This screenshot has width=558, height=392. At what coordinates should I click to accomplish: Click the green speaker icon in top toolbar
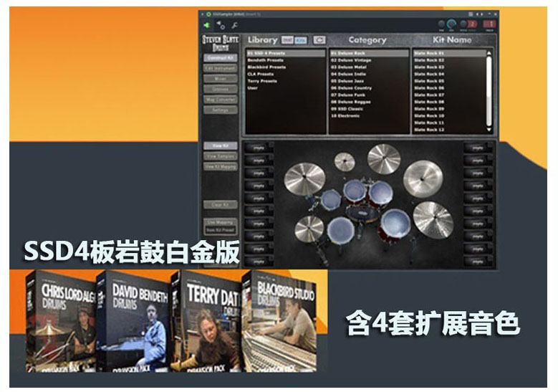(x=207, y=24)
